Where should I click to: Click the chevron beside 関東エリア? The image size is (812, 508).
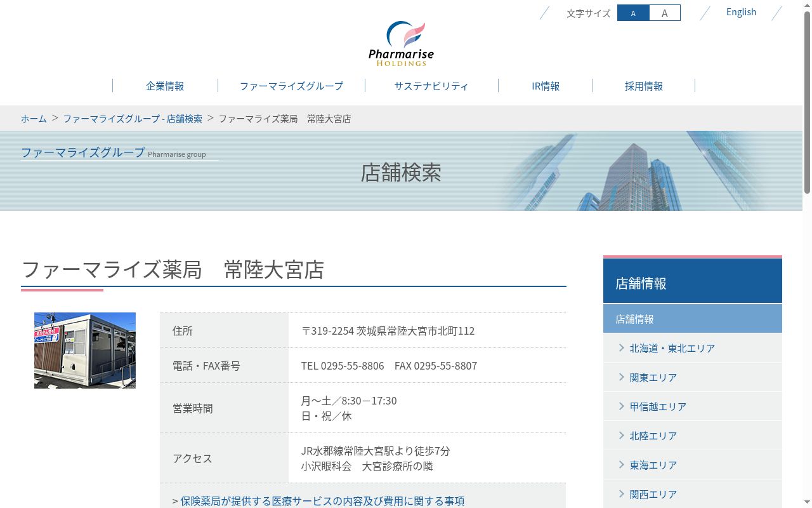[622, 377]
